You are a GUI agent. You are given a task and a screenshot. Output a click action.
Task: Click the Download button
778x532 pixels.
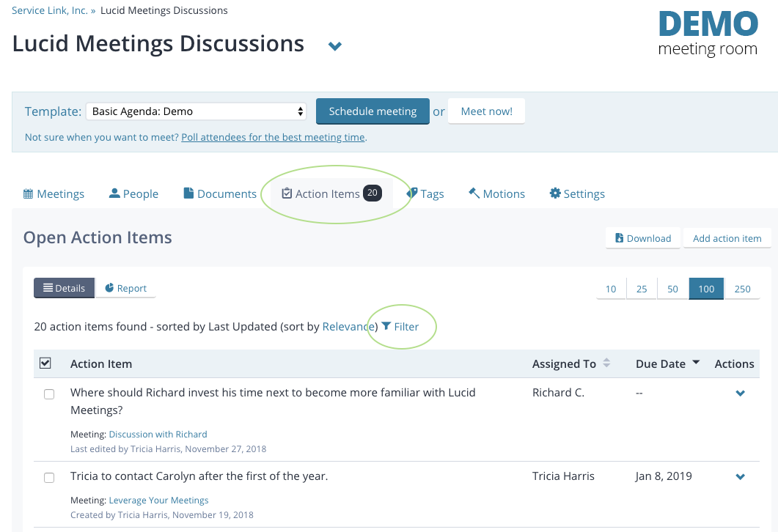(x=643, y=238)
